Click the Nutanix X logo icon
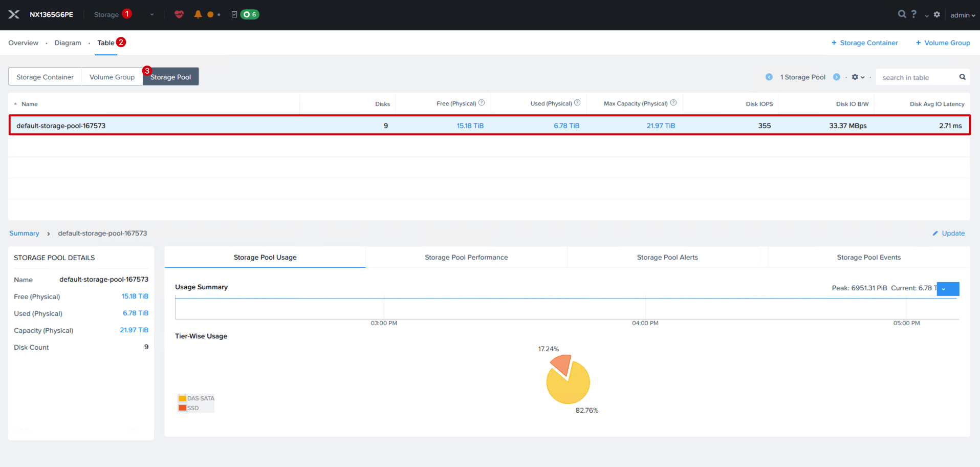980x467 pixels. (14, 14)
